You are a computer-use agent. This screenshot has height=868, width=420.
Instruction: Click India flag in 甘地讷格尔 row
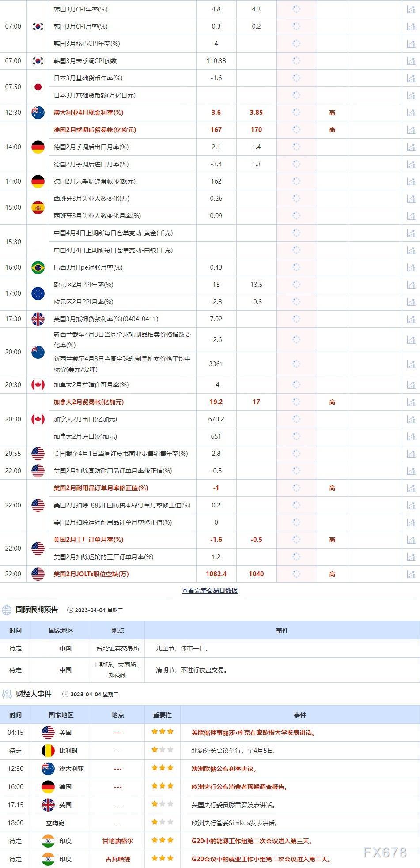pos(48,841)
